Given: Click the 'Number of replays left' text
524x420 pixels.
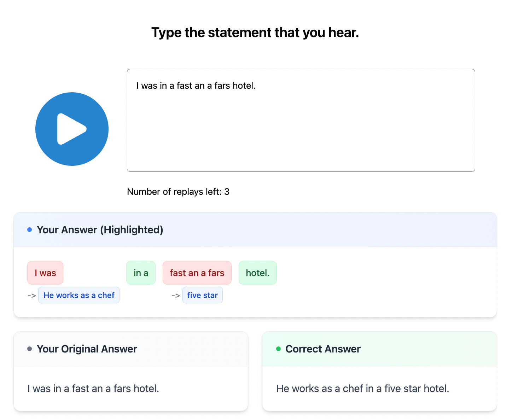Looking at the screenshot, I should click(178, 192).
